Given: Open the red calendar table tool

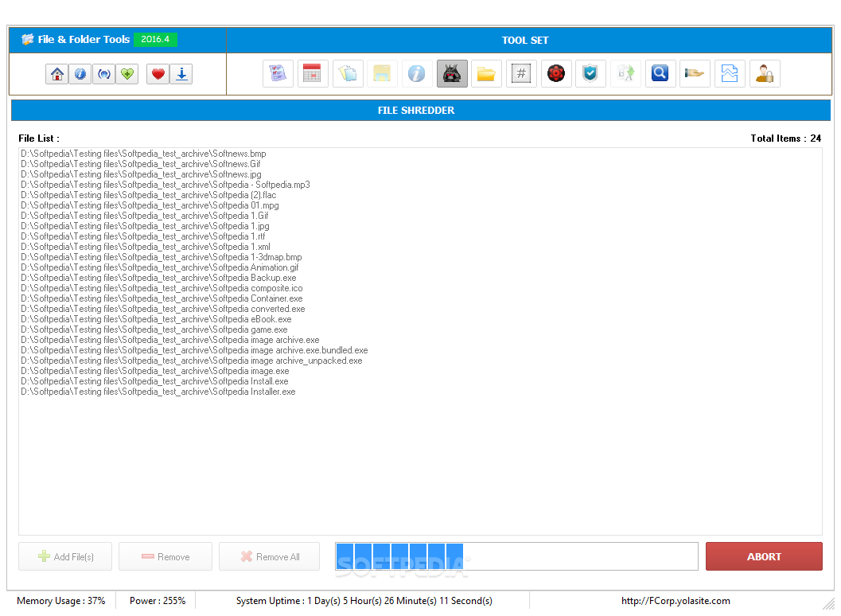Looking at the screenshot, I should pyautogui.click(x=313, y=73).
